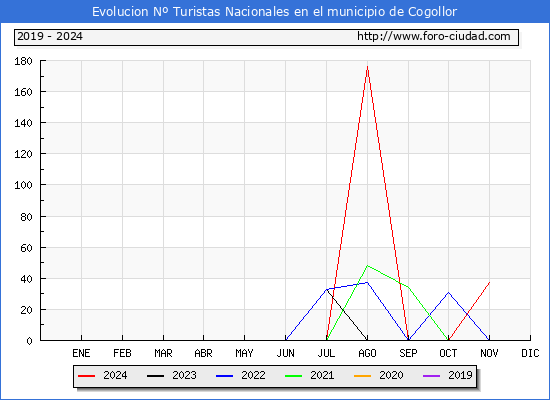Click the green 2021 data point at SEP
550x400 pixels.
tap(408, 287)
